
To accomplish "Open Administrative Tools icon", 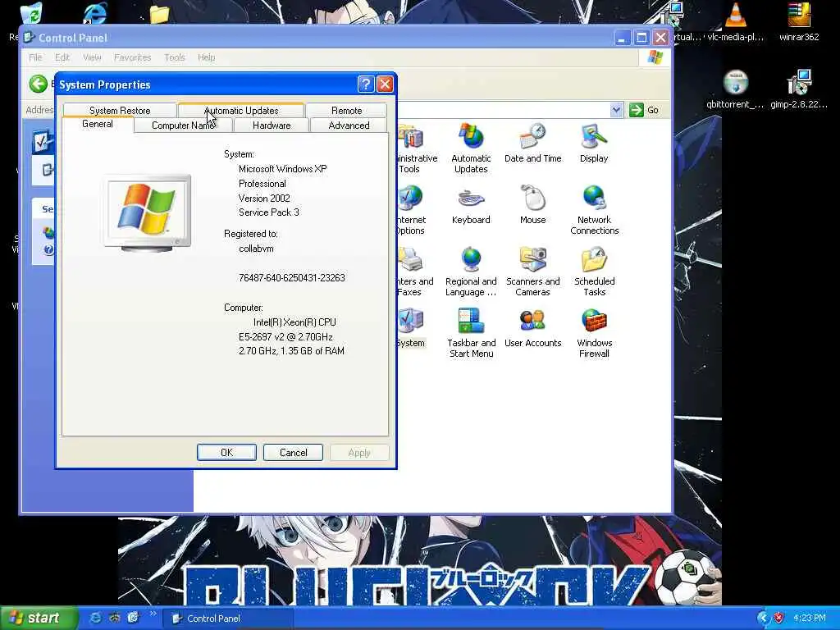I will pos(417,148).
